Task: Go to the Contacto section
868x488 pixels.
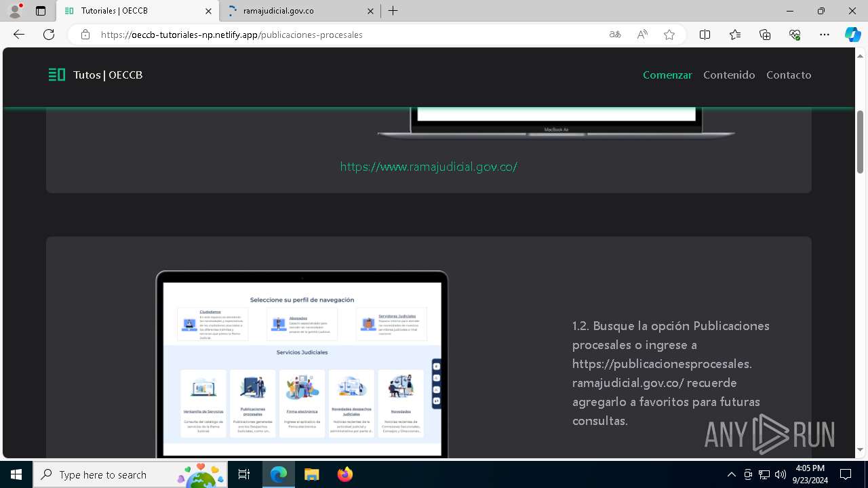Action: pyautogui.click(x=789, y=75)
